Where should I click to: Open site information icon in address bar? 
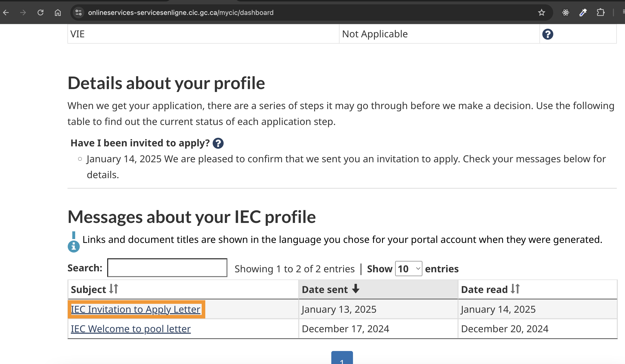78,12
